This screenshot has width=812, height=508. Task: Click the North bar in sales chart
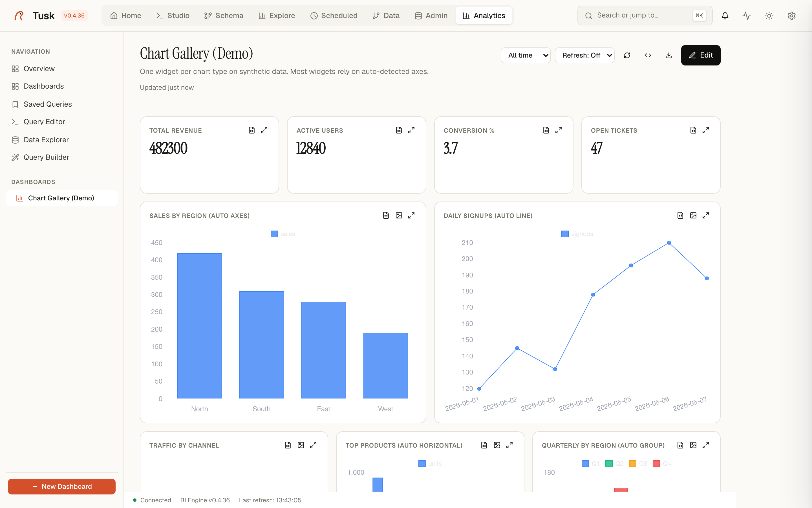pyautogui.click(x=199, y=326)
